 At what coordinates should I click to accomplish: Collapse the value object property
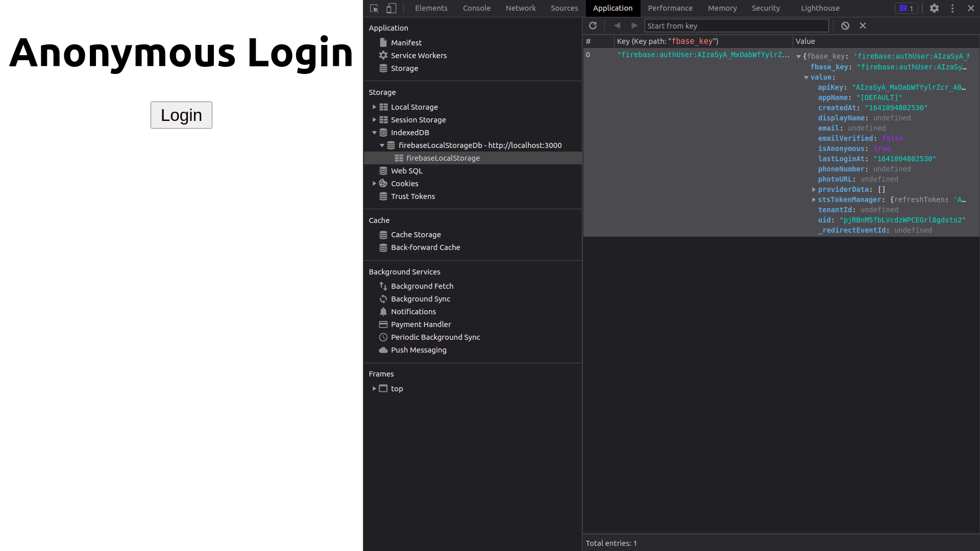point(806,78)
